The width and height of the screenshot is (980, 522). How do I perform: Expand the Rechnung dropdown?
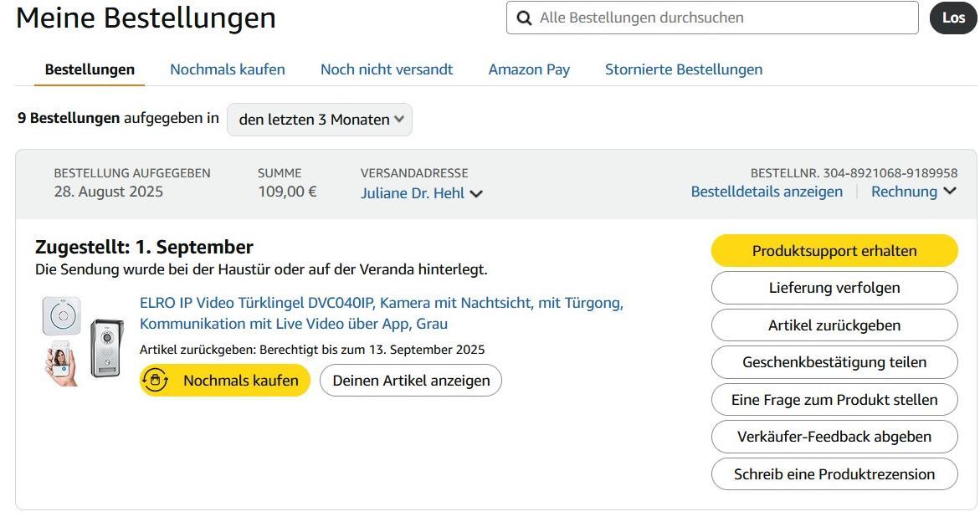(x=913, y=192)
